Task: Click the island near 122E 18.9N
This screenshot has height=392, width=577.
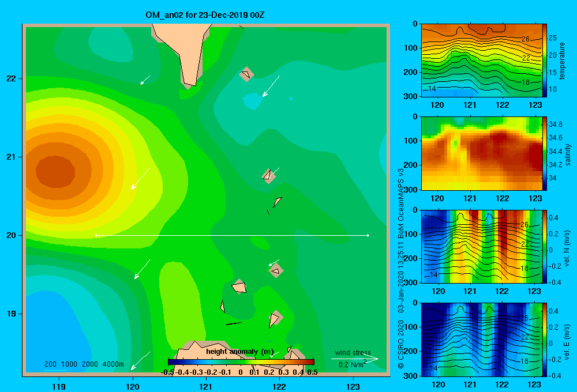Action: (x=275, y=318)
